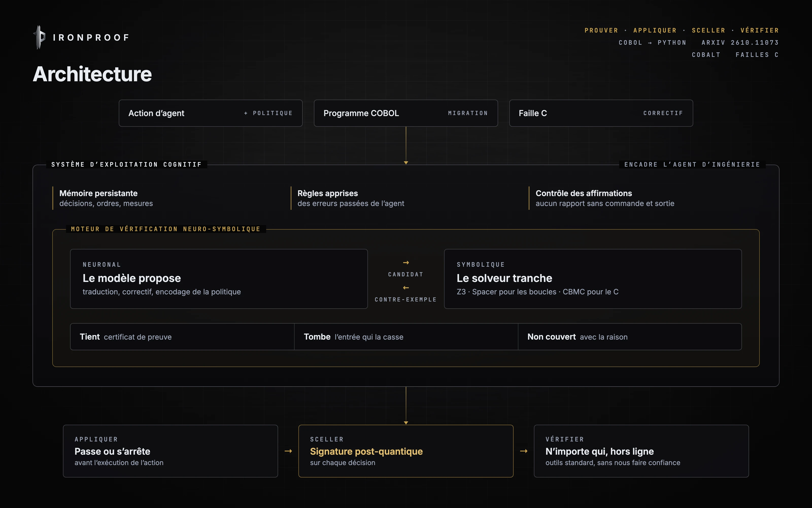Click VÉRIFIER in the header tagline
This screenshot has height=508, width=812.
[760, 30]
